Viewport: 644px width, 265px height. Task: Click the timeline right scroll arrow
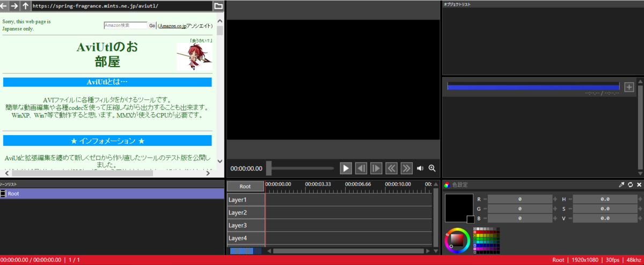[x=428, y=251]
